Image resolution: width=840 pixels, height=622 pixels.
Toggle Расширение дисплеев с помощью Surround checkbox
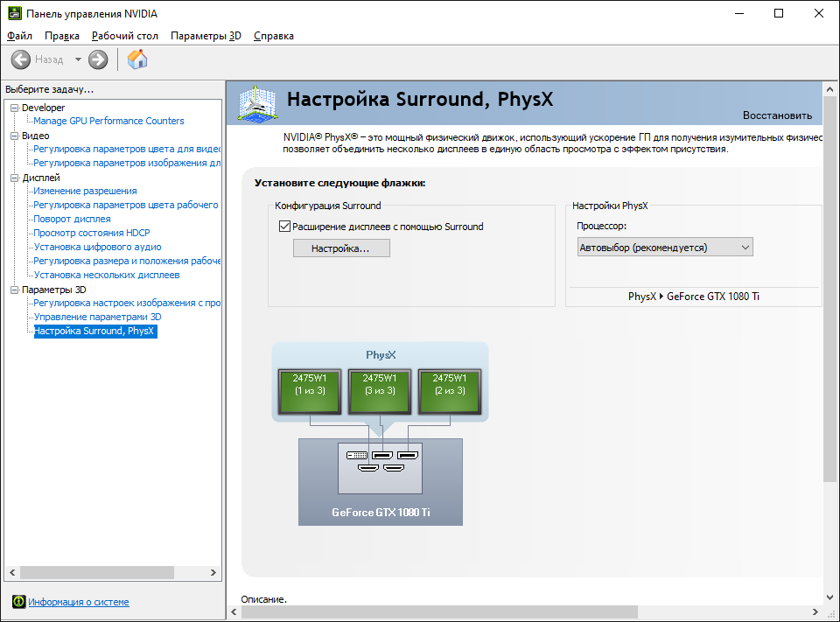(284, 226)
